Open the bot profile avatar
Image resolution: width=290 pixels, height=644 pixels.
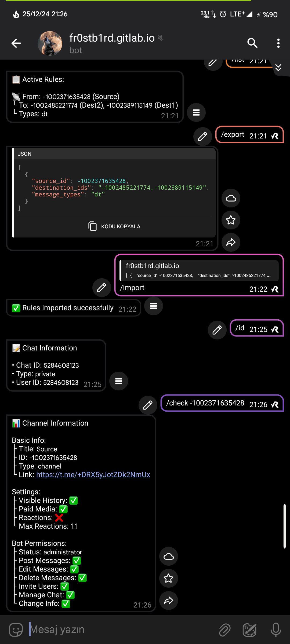(x=50, y=43)
